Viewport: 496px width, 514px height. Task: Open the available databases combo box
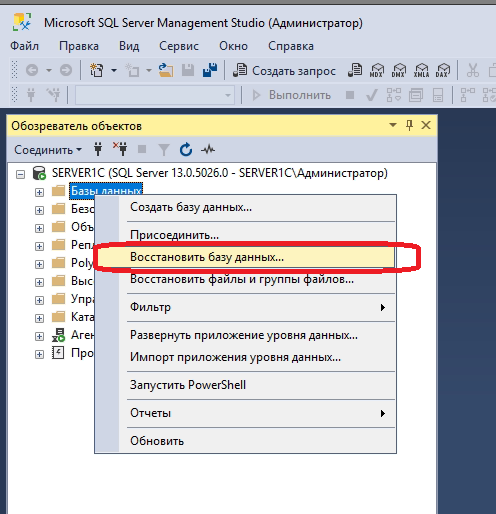[x=155, y=95]
